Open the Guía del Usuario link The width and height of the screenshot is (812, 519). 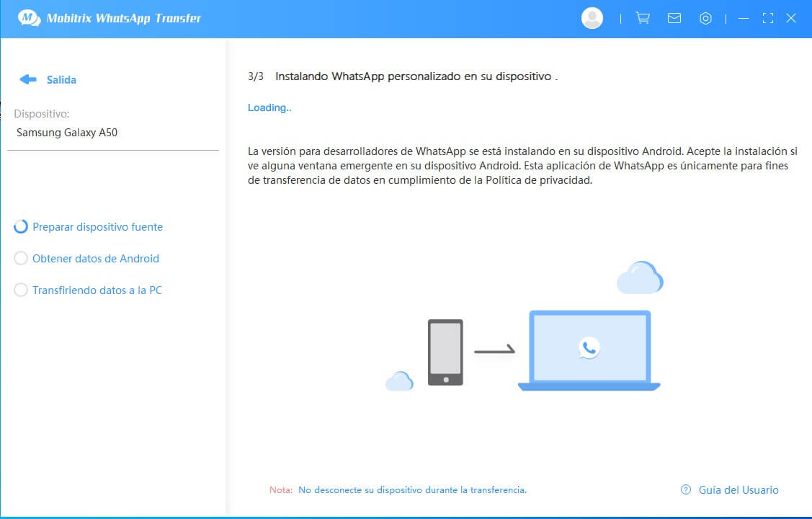(738, 489)
